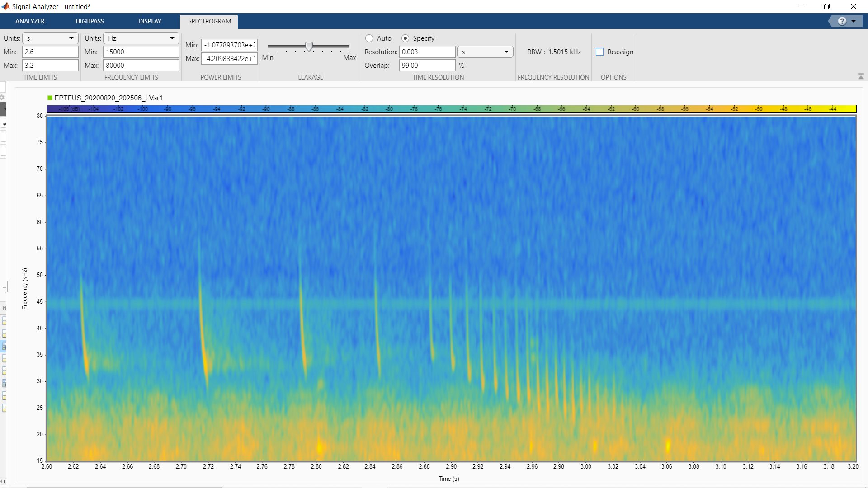
Task: Click the MATLAB logo in title bar
Action: coord(5,6)
